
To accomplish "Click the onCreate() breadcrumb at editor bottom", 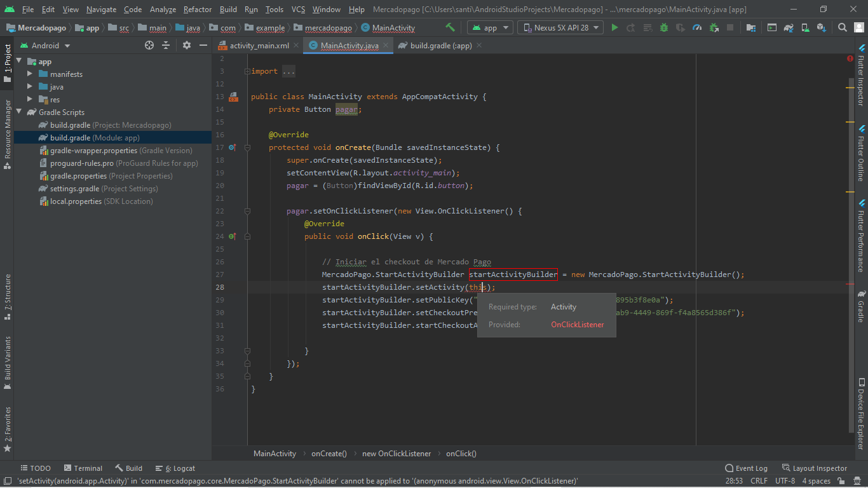I will (329, 454).
